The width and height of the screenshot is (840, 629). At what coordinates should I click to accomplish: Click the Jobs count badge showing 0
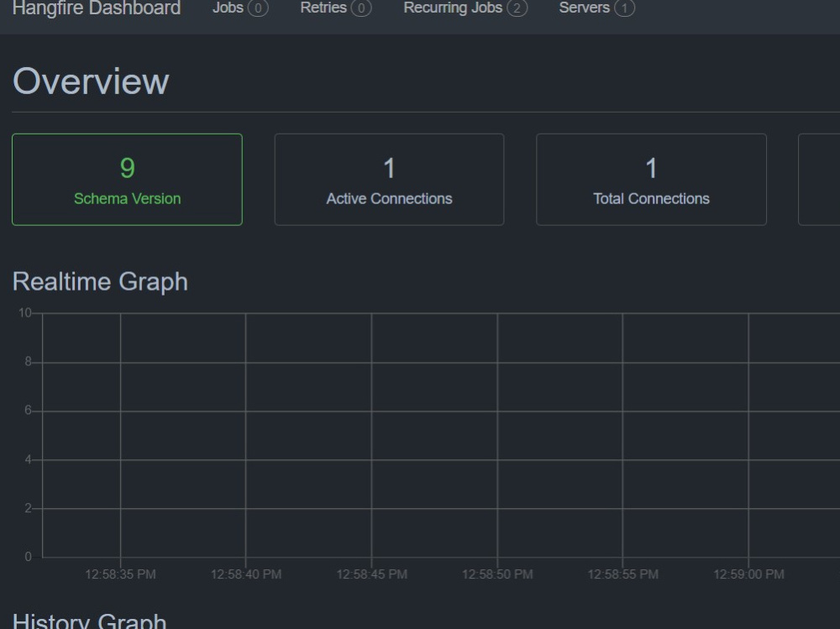(x=258, y=8)
